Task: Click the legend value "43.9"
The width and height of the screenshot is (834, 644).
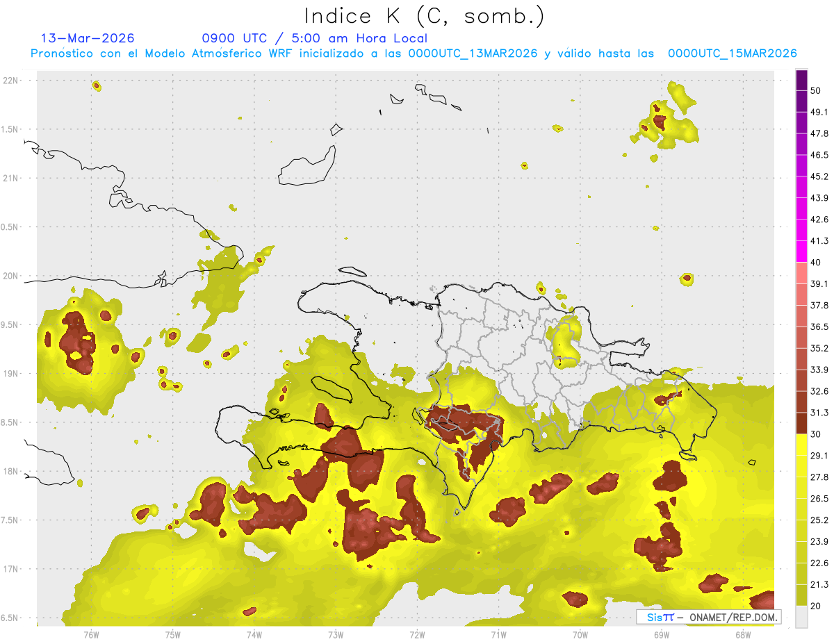Action: (819, 198)
